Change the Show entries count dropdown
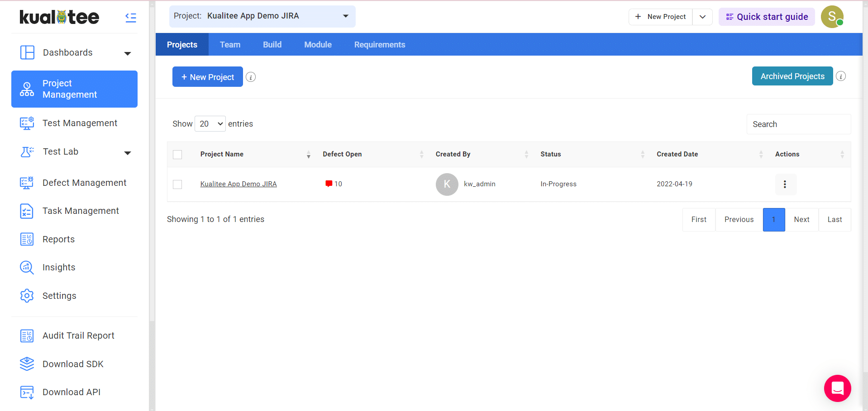This screenshot has height=411, width=868. (x=210, y=124)
